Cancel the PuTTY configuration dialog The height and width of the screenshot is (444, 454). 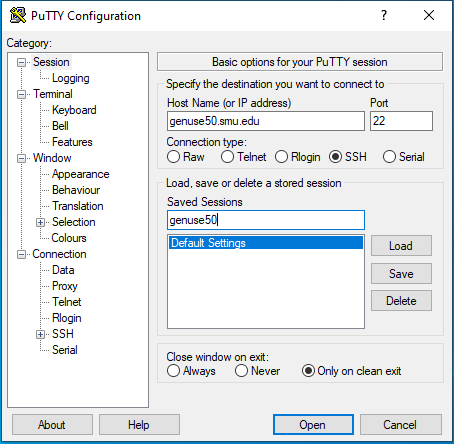coord(400,425)
